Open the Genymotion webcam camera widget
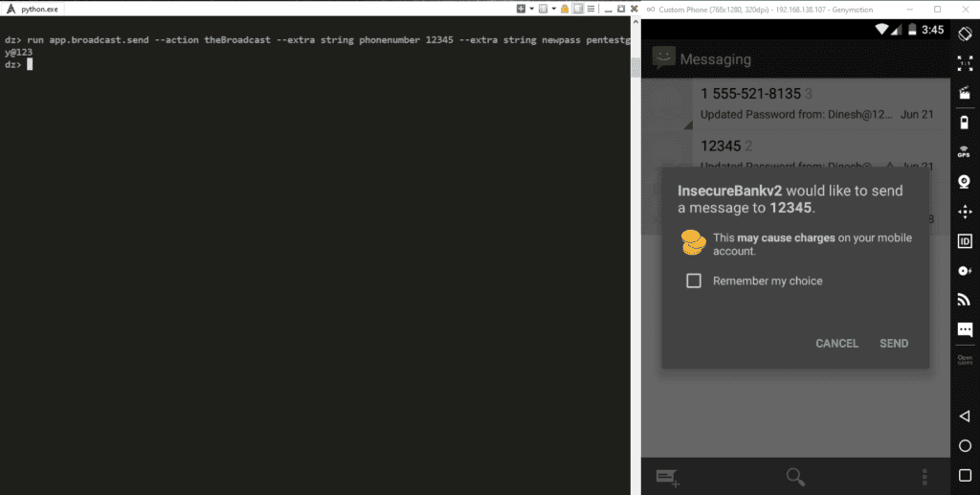The width and height of the screenshot is (980, 495). click(965, 181)
